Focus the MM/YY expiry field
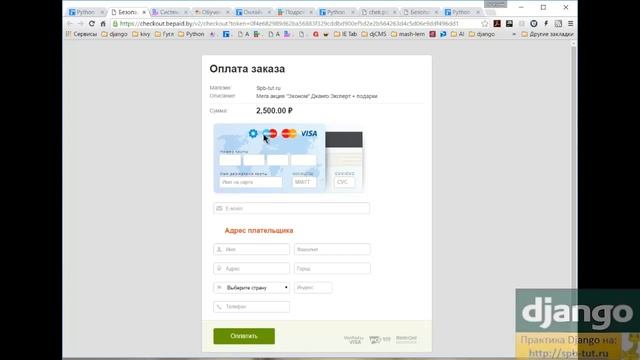640x360 pixels. click(x=304, y=182)
